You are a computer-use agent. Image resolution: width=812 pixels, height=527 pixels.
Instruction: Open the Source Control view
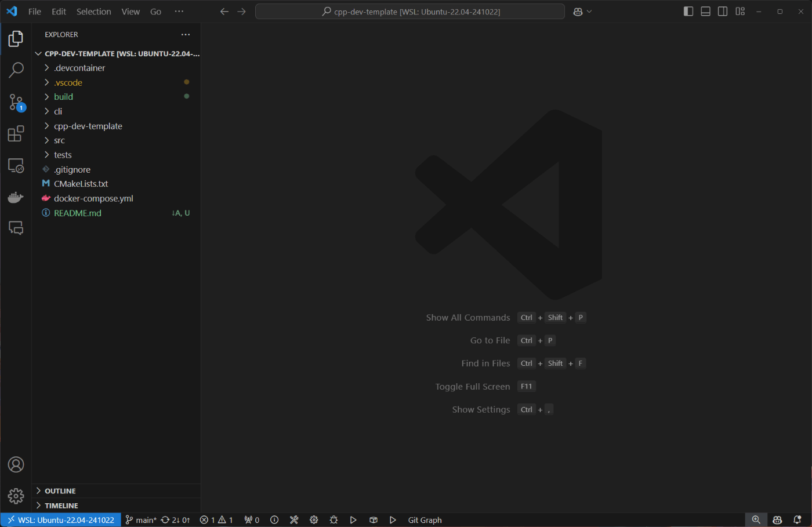tap(16, 102)
